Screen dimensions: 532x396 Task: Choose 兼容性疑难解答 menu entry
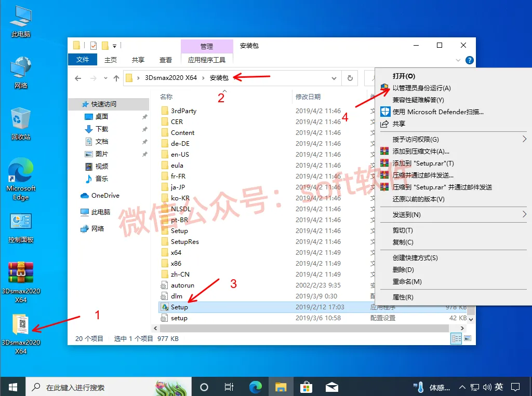pyautogui.click(x=418, y=100)
